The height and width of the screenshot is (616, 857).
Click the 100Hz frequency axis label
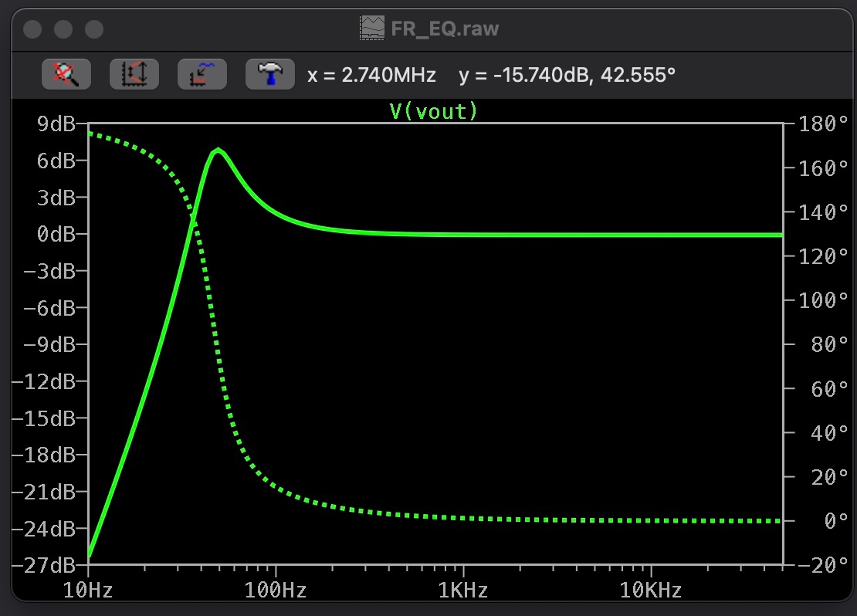coord(275,591)
